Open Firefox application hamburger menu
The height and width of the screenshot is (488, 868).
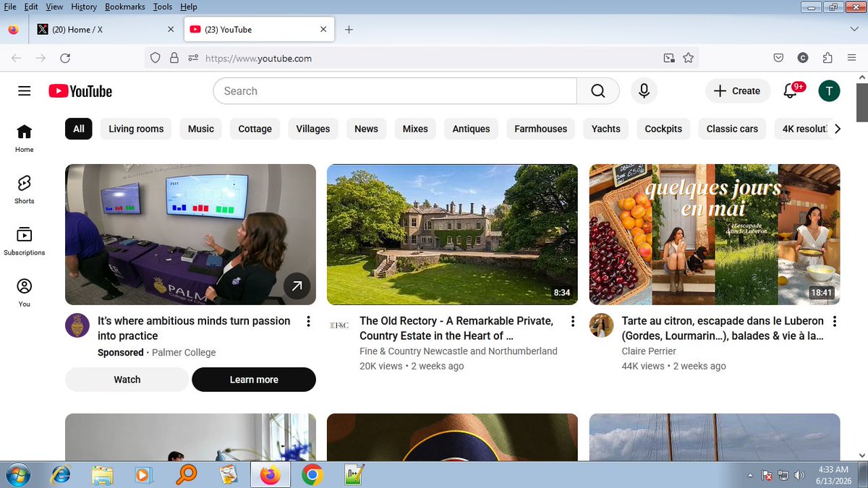tap(852, 59)
